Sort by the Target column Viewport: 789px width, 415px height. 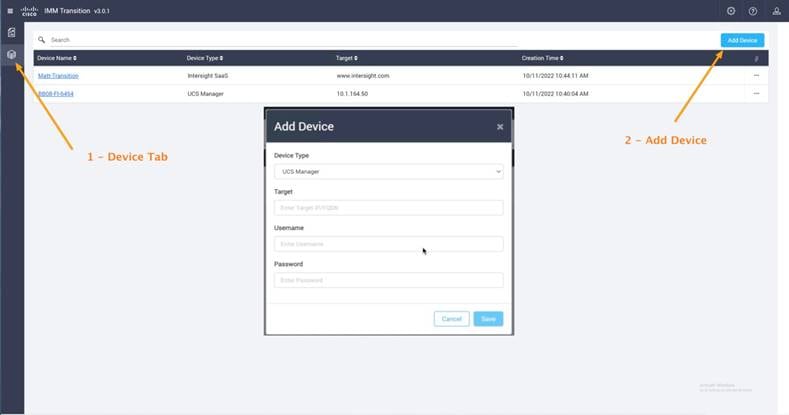click(x=347, y=58)
